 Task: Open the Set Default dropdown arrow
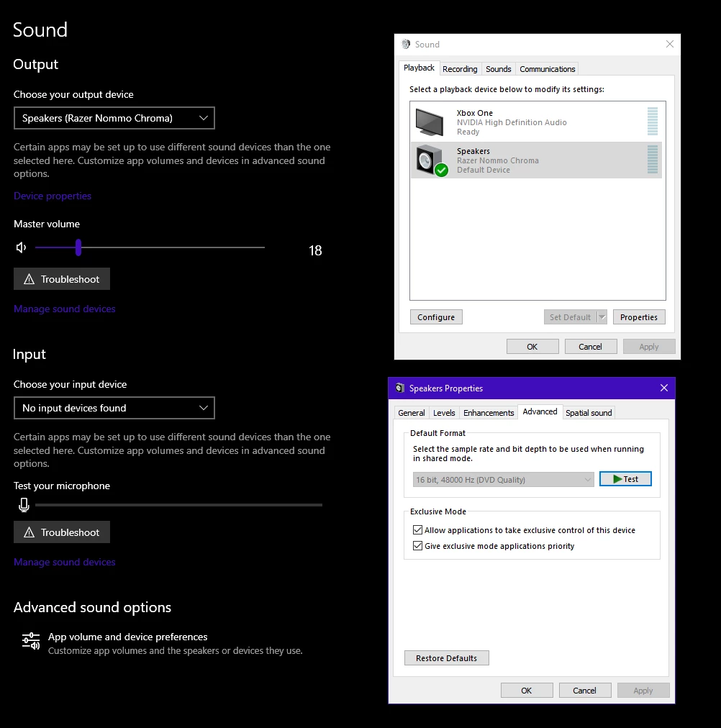click(602, 317)
